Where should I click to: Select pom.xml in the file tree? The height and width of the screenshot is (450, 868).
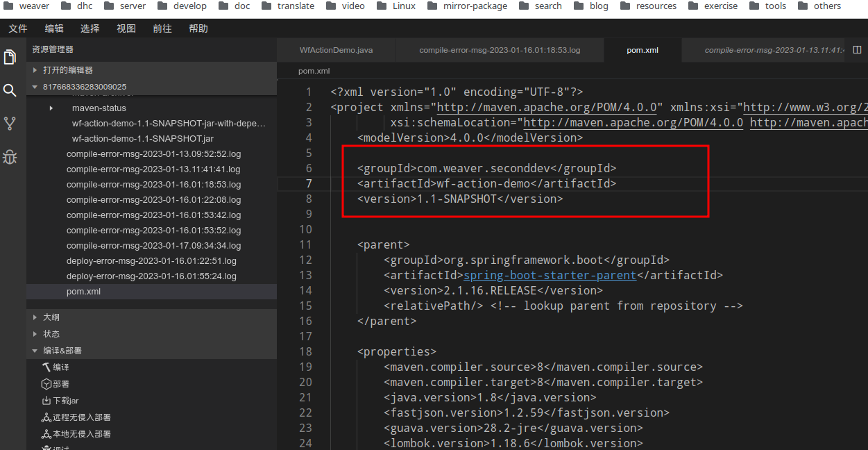point(151,292)
